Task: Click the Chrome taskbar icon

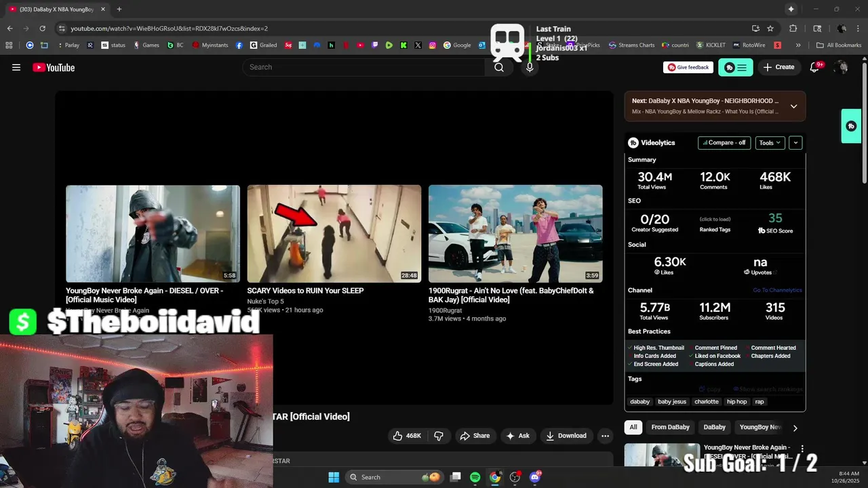Action: (495, 477)
